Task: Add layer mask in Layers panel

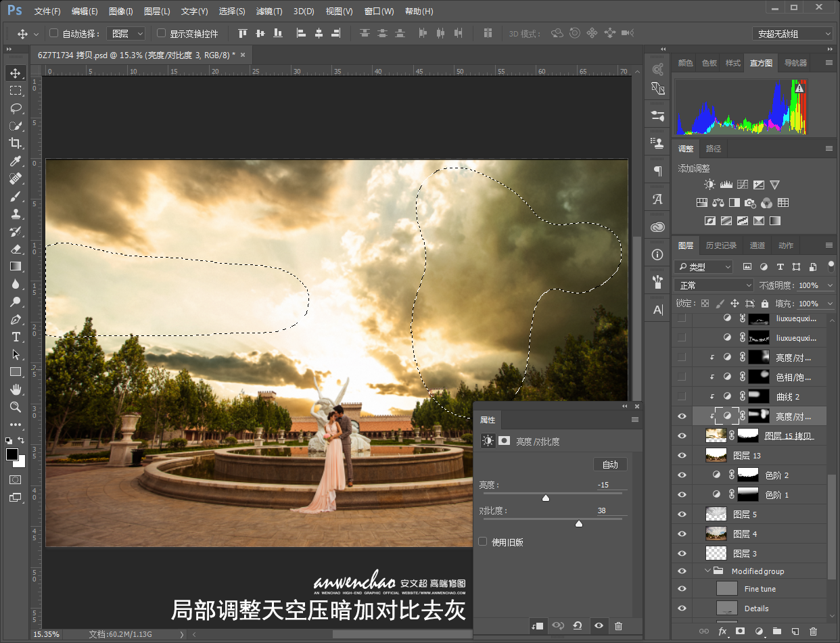Action: pyautogui.click(x=740, y=631)
